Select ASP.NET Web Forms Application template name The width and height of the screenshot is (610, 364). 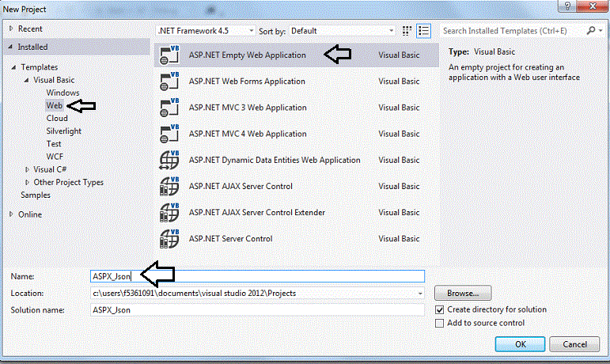pyautogui.click(x=247, y=82)
